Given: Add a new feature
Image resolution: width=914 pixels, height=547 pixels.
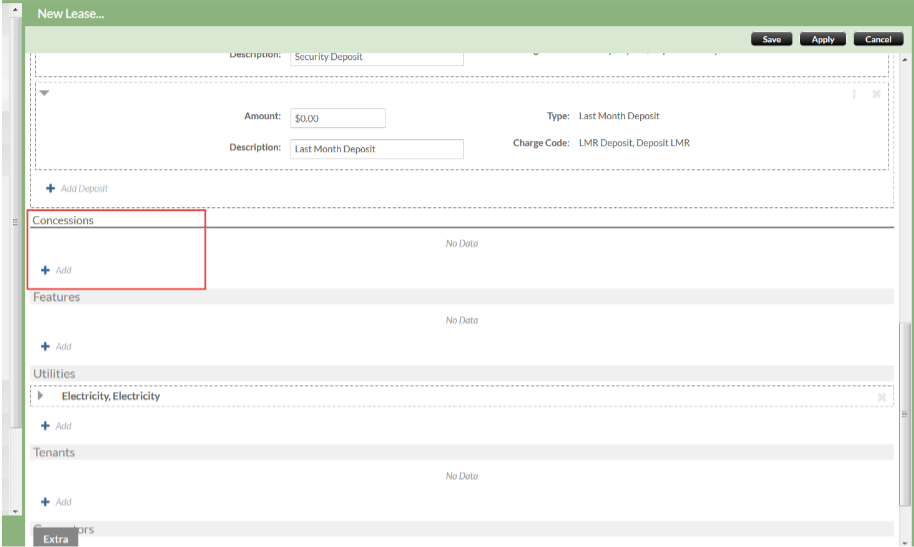Looking at the screenshot, I should pyautogui.click(x=56, y=346).
